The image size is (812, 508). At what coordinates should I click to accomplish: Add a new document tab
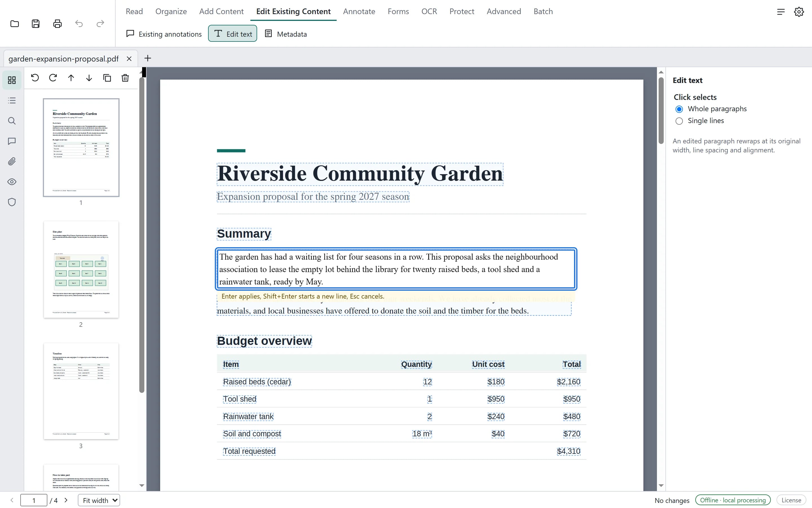click(x=148, y=58)
